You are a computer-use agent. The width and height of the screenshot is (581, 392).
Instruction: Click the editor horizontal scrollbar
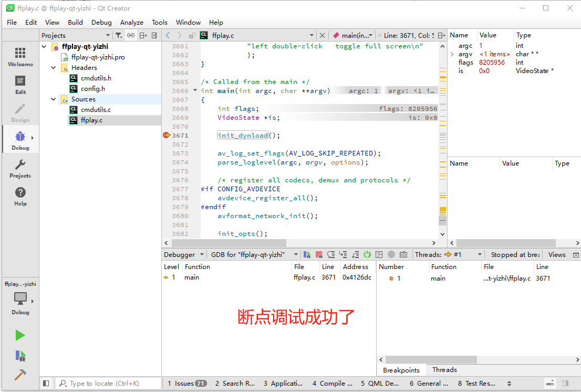[229, 243]
